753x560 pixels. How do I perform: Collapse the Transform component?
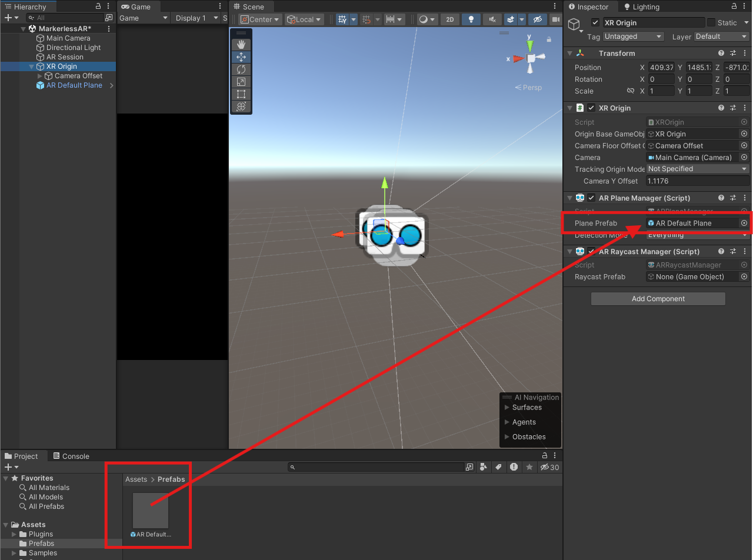coord(569,54)
